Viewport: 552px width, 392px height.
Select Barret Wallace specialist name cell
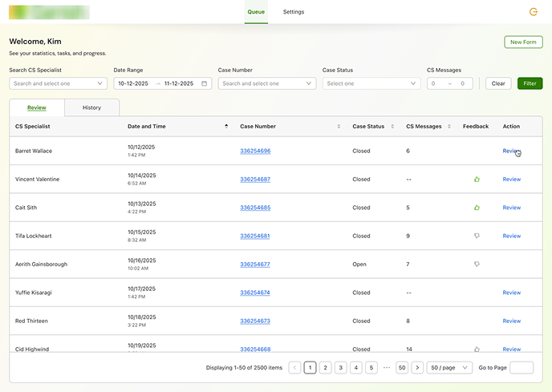[34, 151]
